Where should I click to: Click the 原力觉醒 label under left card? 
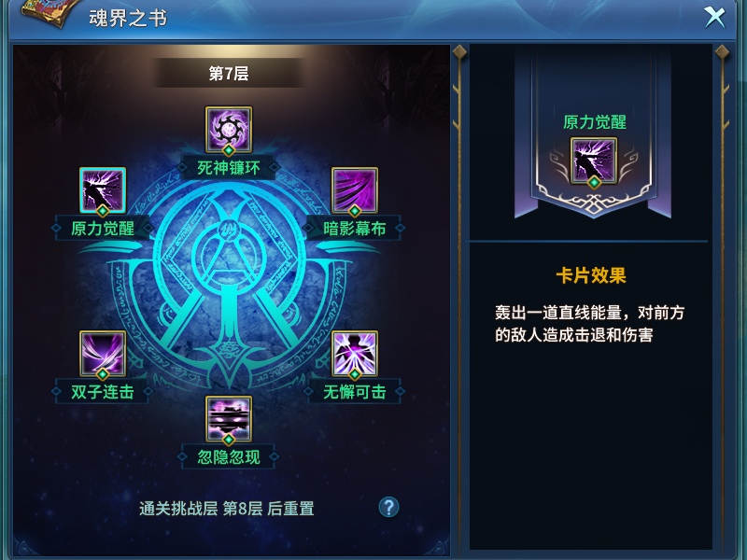(x=103, y=229)
